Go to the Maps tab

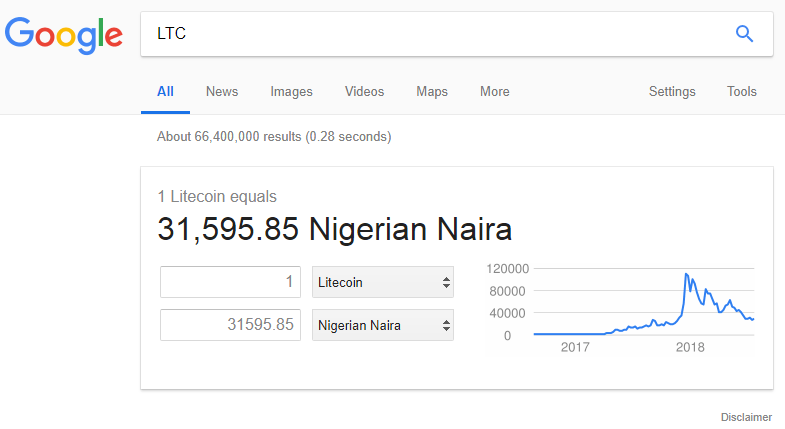[x=432, y=92]
